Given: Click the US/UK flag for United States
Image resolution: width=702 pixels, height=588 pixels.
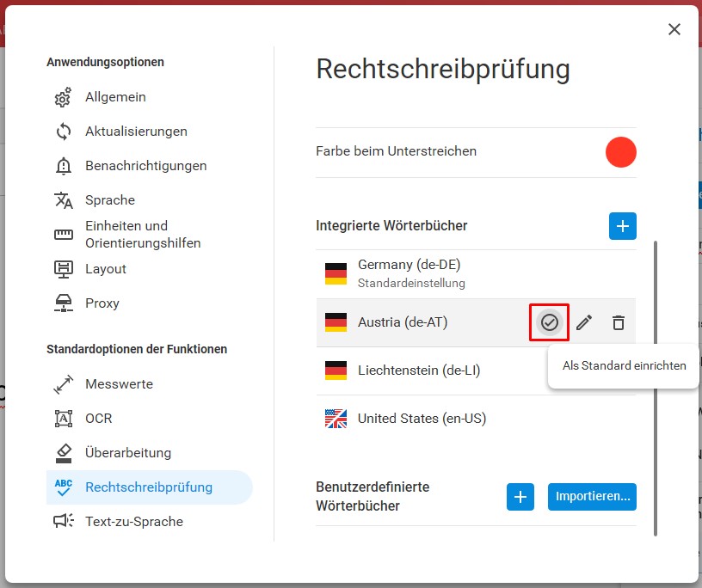Looking at the screenshot, I should pos(336,419).
